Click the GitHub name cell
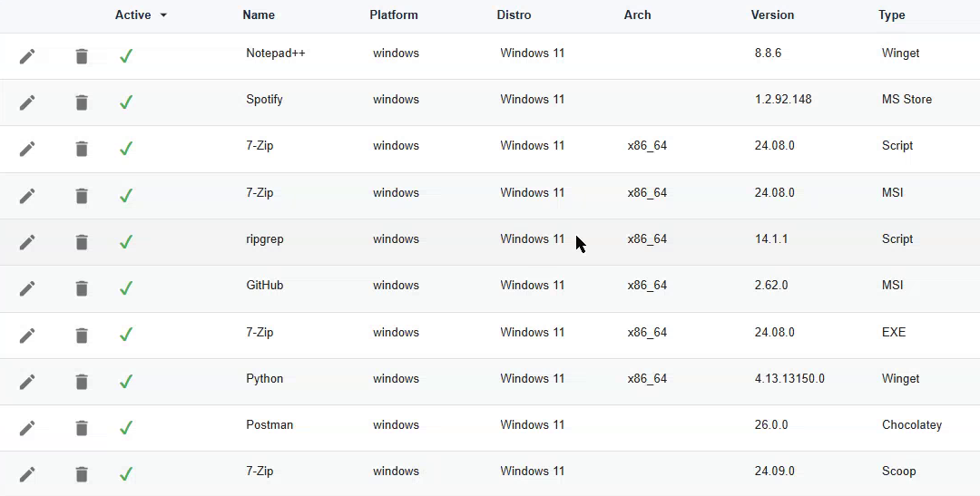Screen dimensions: 980x496 click(x=265, y=286)
